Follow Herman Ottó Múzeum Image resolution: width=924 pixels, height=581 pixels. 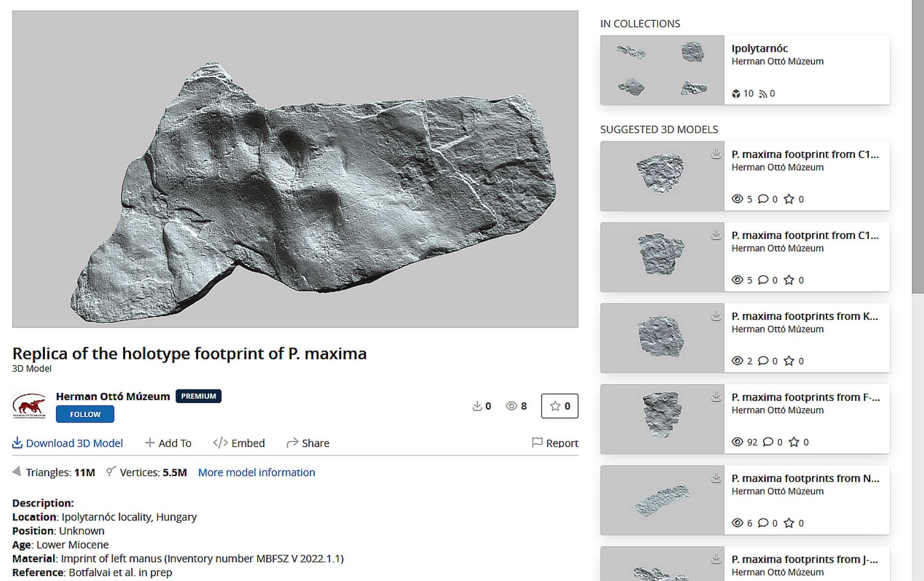85,414
